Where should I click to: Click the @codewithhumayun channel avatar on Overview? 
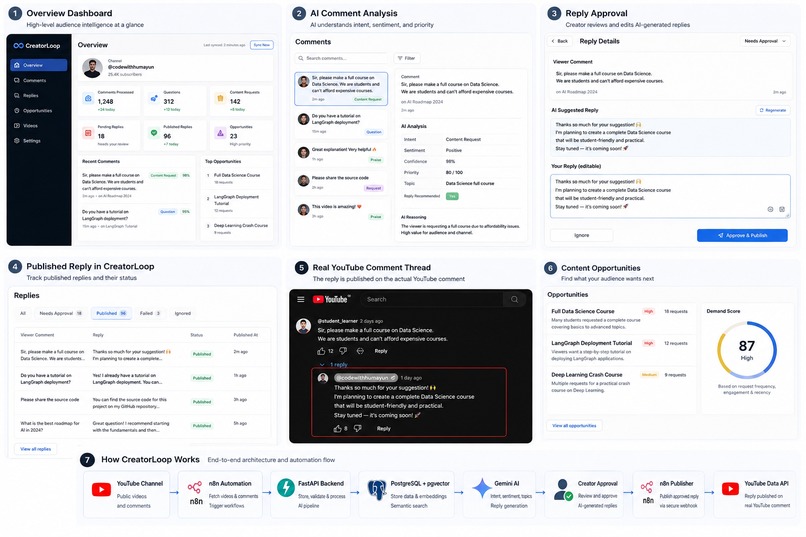point(93,68)
